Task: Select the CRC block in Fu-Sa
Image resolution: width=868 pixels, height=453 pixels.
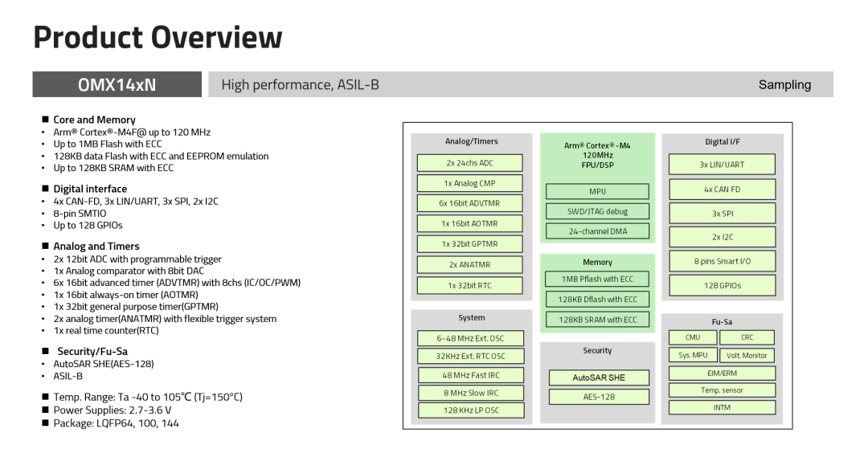Action: coord(747,337)
